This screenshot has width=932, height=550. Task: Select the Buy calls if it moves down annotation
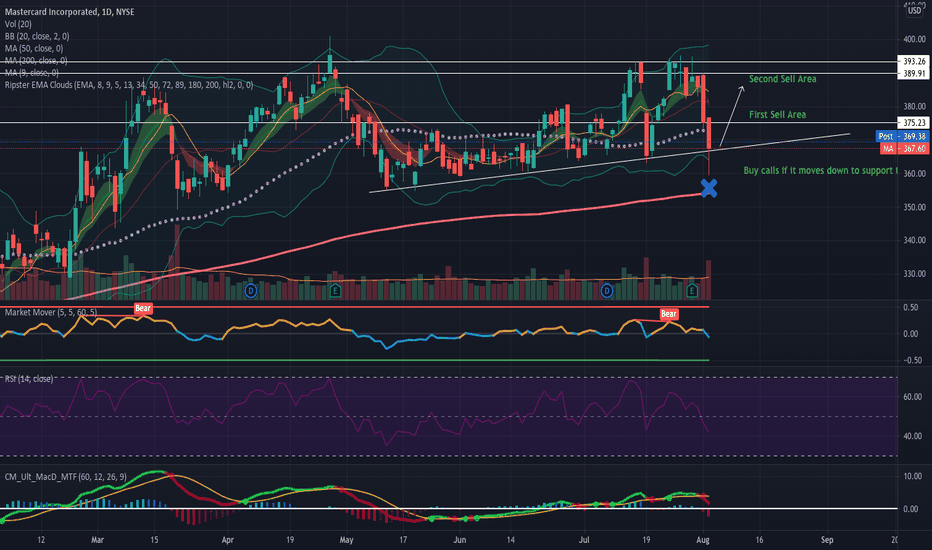(x=820, y=171)
